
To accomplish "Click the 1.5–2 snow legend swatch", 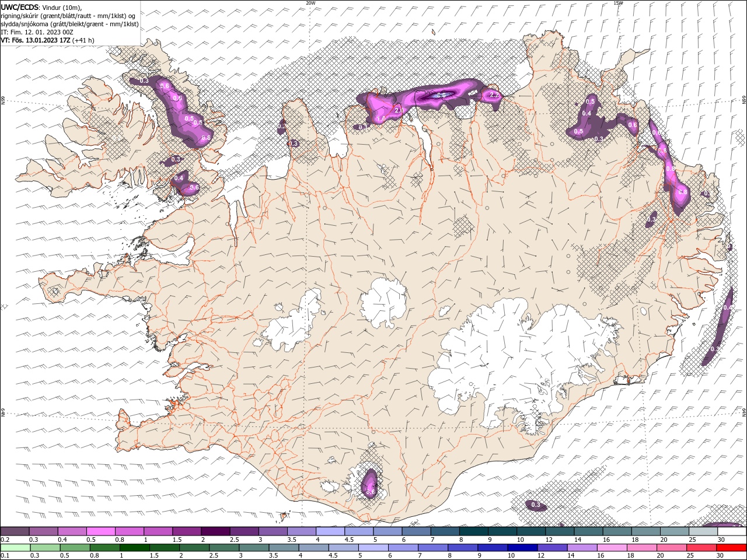I will coord(186,531).
